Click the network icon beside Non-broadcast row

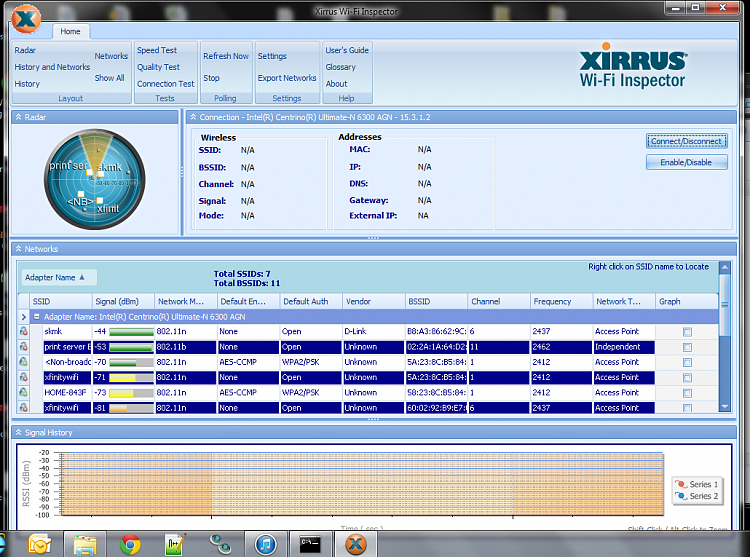(x=23, y=362)
